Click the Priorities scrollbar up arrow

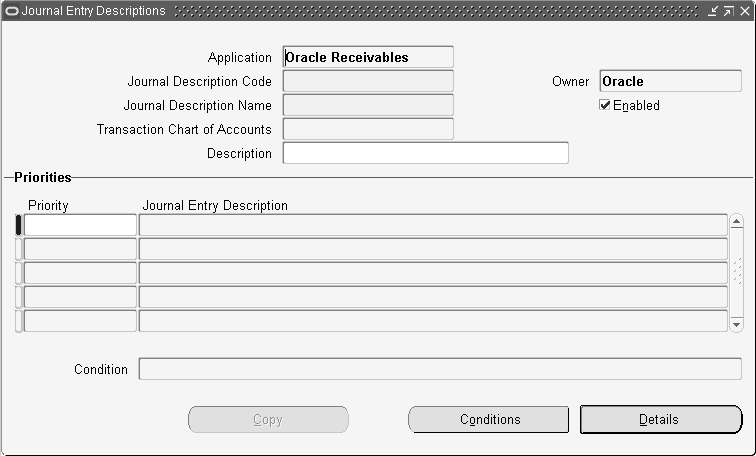736,222
